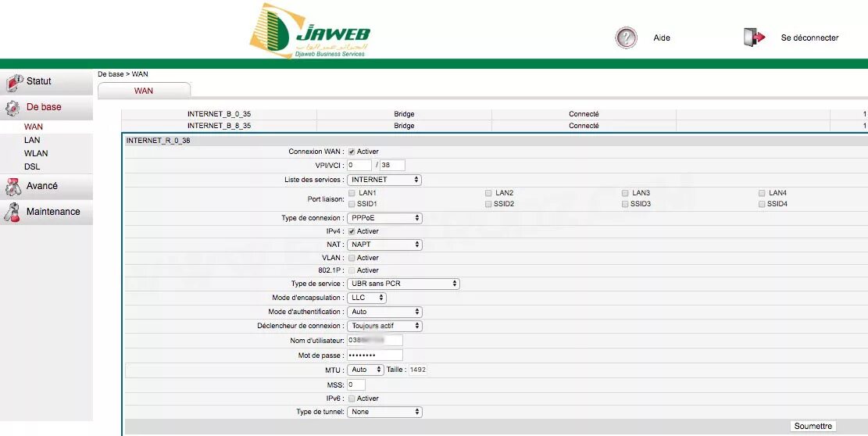The height and width of the screenshot is (436, 868).
Task: Open the Avancé menu
Action: pyautogui.click(x=47, y=187)
